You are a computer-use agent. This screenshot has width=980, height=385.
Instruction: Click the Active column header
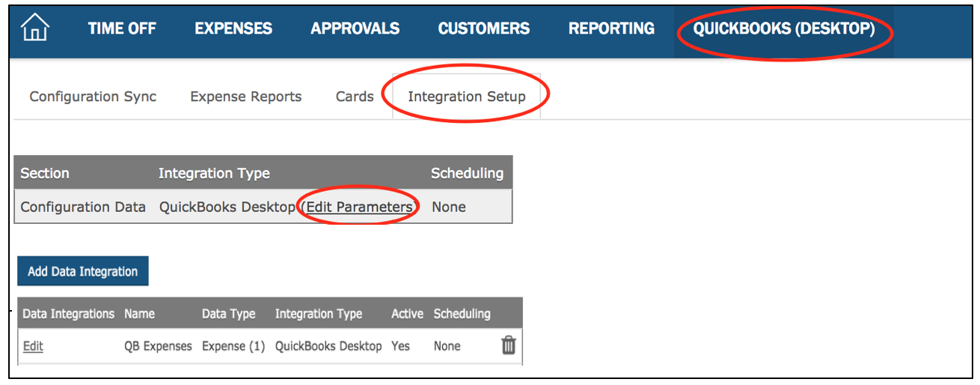pos(407,314)
